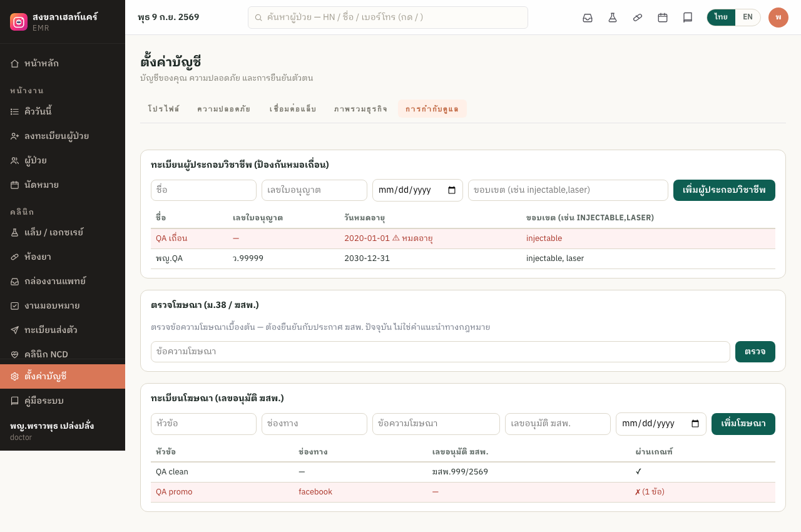801x532 pixels.
Task: Click the date 2030-12-31 cell
Action: click(x=367, y=258)
